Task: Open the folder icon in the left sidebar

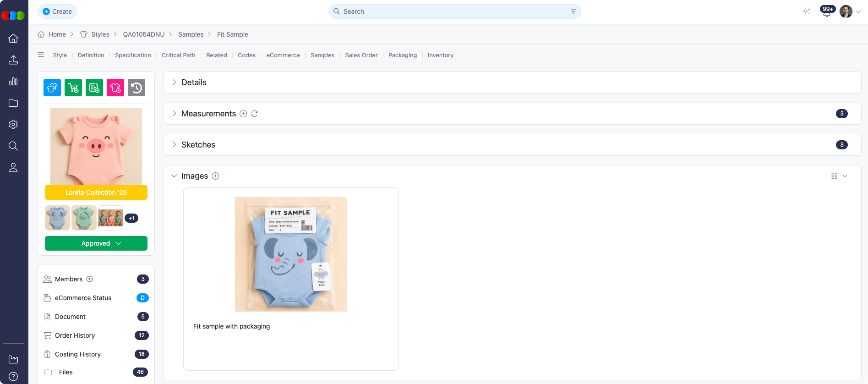Action: tap(13, 103)
